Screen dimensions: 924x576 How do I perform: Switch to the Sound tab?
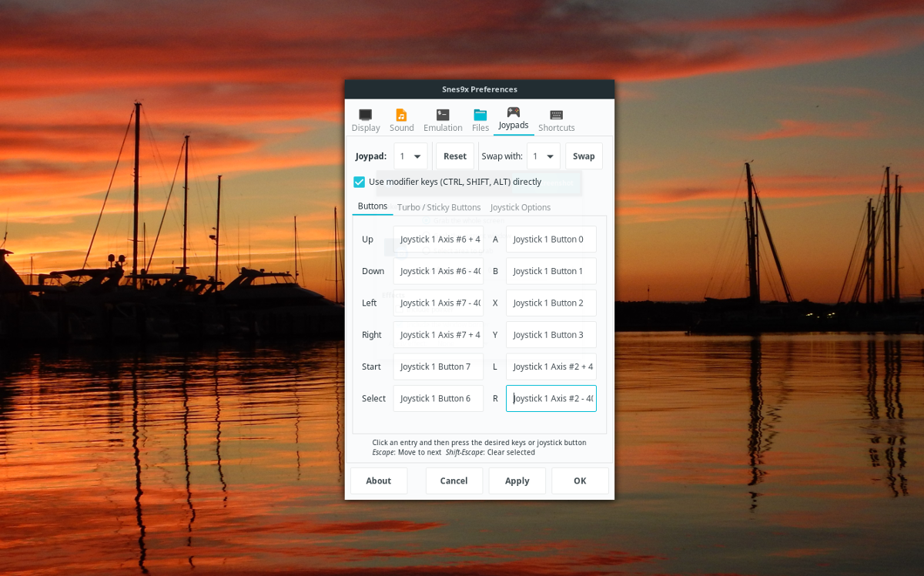401,120
